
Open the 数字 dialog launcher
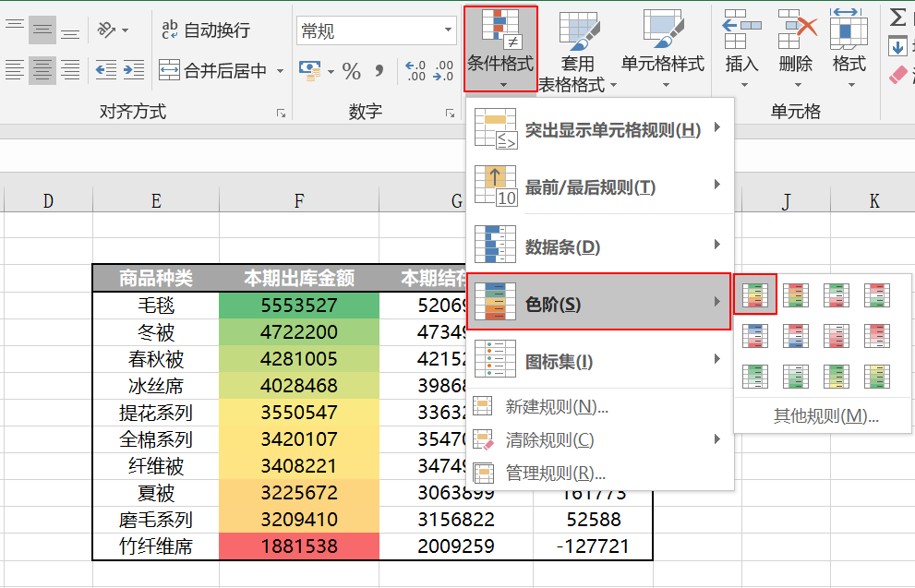point(450,114)
